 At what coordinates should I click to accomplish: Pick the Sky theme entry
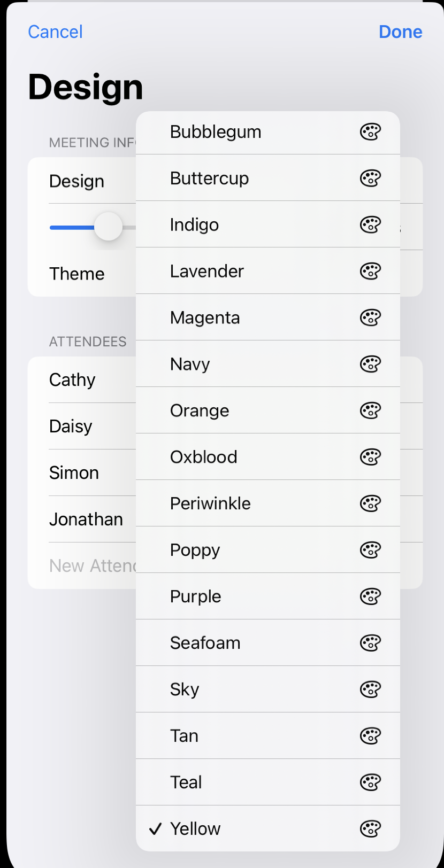click(x=185, y=689)
